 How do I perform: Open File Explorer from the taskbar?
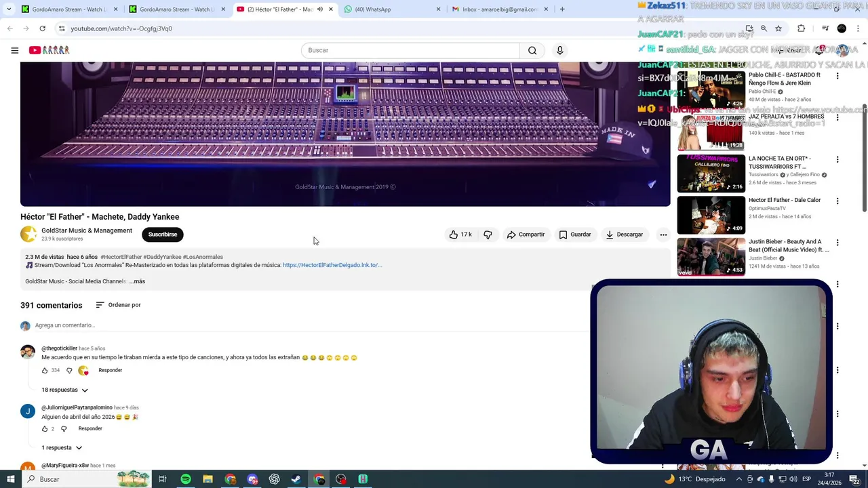[x=208, y=479]
